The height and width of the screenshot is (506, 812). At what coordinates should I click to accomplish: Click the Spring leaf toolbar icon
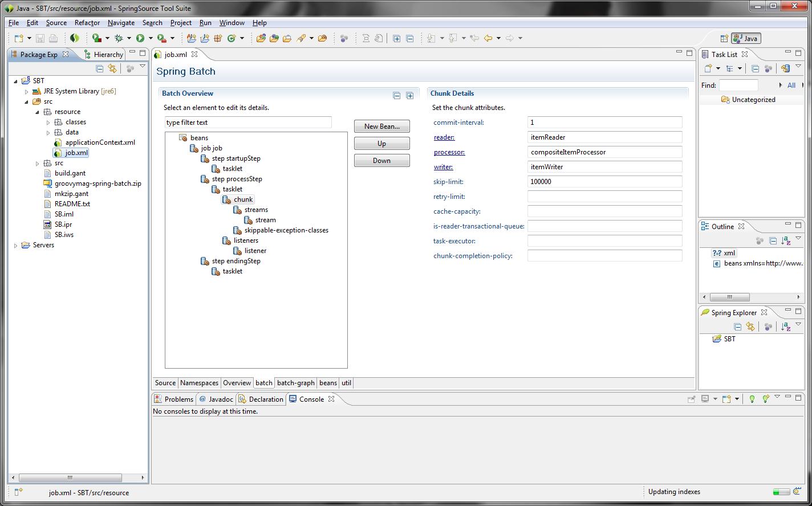[75, 38]
